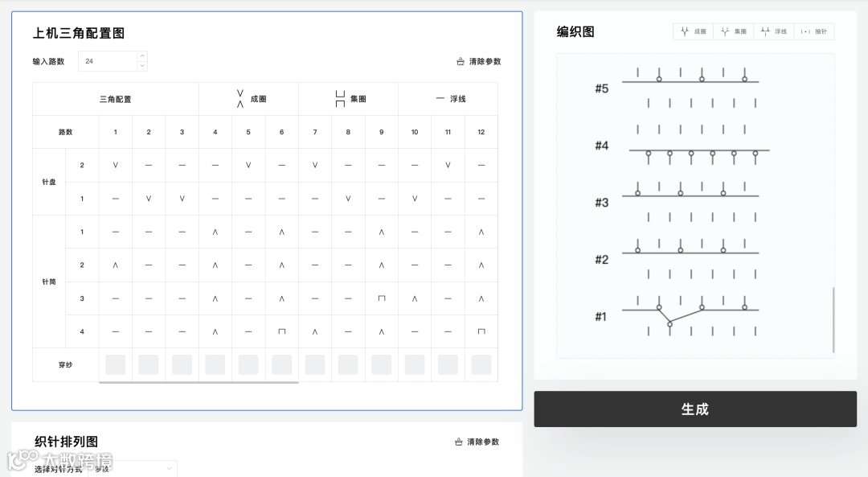The image size is (868, 477).
Task: Select the 穿纱 yarn swatch under column 12
Action: tap(481, 364)
